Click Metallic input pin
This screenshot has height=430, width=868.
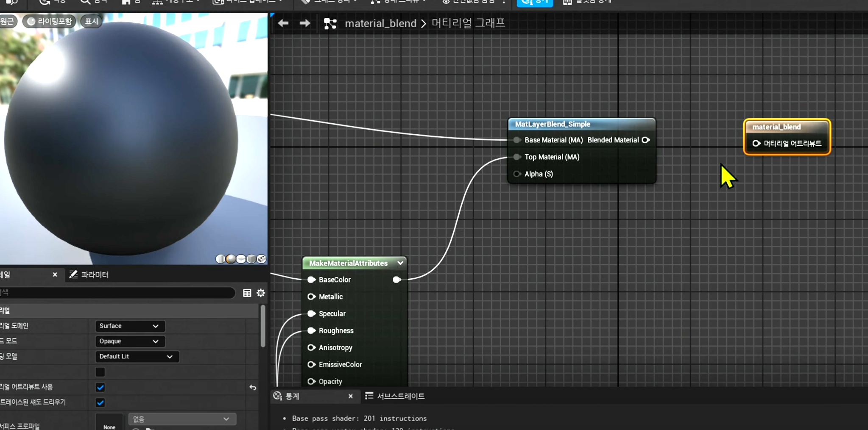(x=312, y=297)
